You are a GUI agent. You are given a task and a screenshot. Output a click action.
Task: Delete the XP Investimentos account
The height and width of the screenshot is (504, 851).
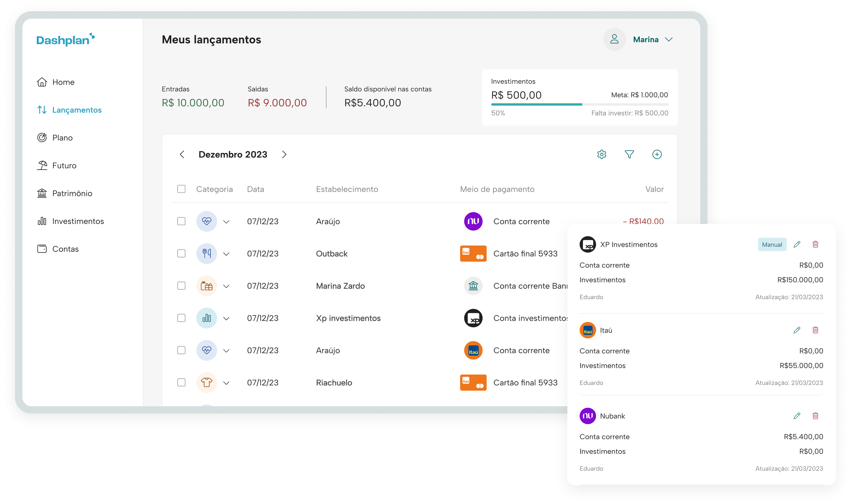click(815, 245)
